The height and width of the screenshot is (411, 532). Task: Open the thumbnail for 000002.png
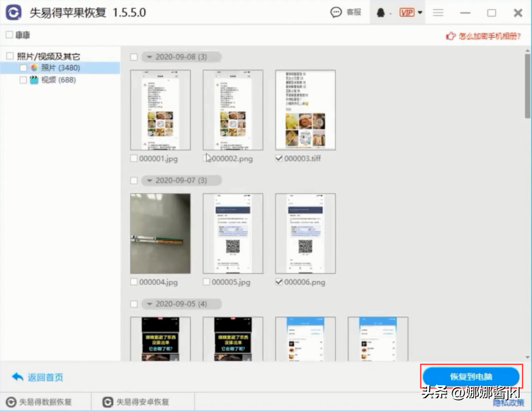(x=233, y=110)
